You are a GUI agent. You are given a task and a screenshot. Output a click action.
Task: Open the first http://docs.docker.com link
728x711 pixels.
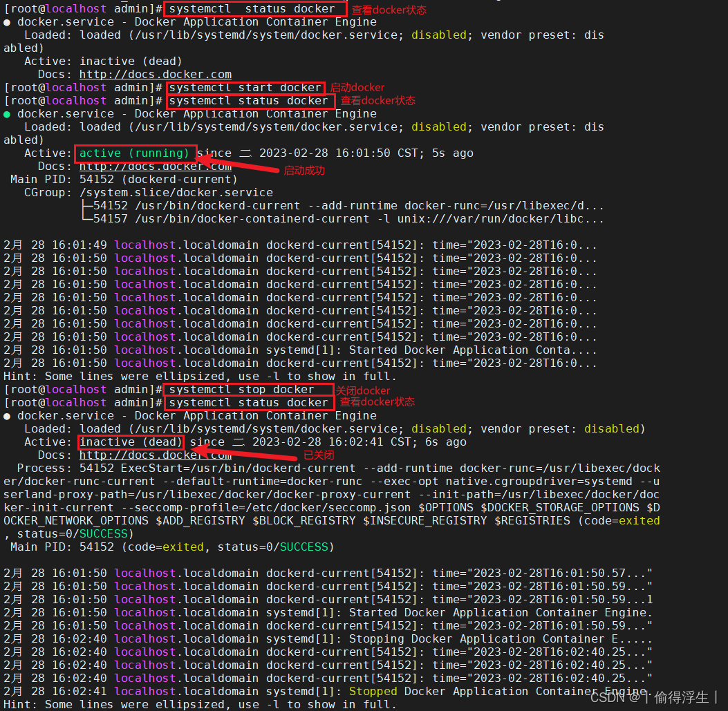pyautogui.click(x=155, y=74)
